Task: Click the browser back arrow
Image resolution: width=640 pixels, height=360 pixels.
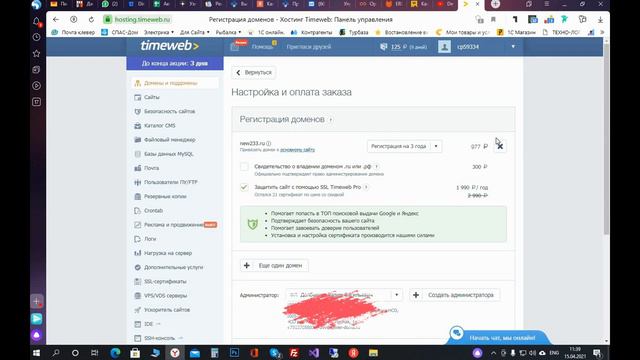Action: pos(56,19)
